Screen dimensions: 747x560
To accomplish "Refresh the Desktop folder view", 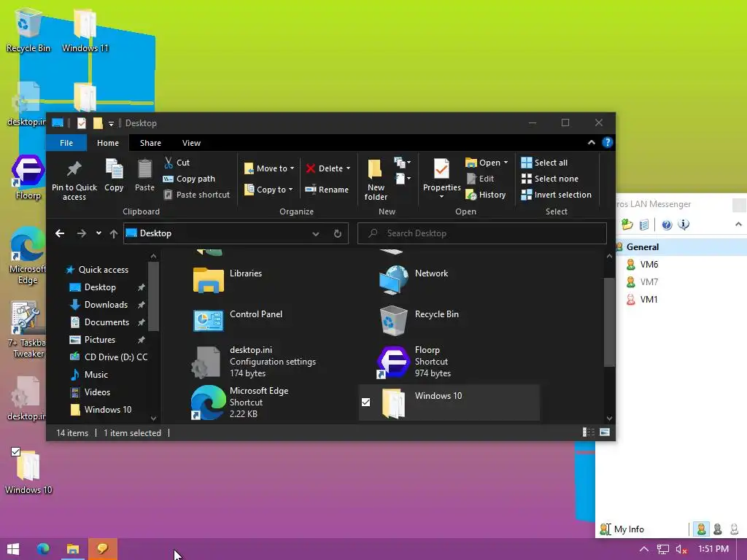I will 337,233.
